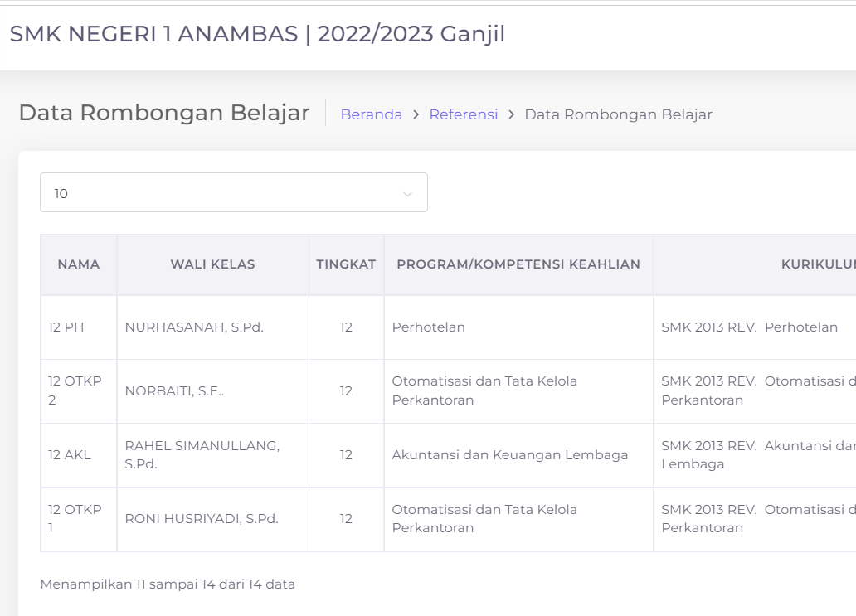This screenshot has width=856, height=616.
Task: Navigate to the Referensi breadcrumb link
Action: (463, 114)
